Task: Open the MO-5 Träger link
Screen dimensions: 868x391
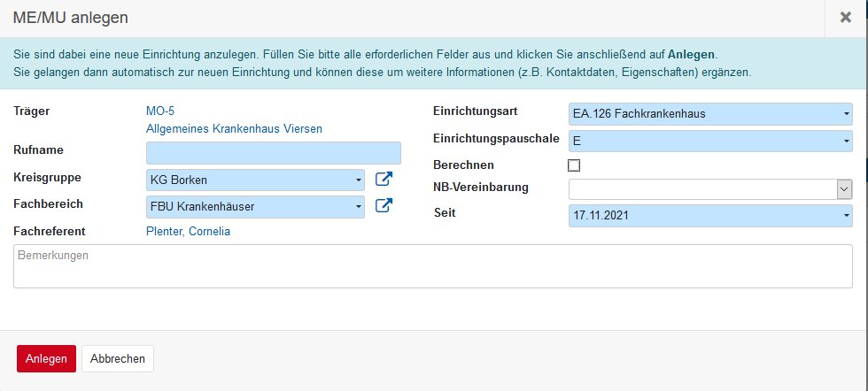Action: (159, 111)
